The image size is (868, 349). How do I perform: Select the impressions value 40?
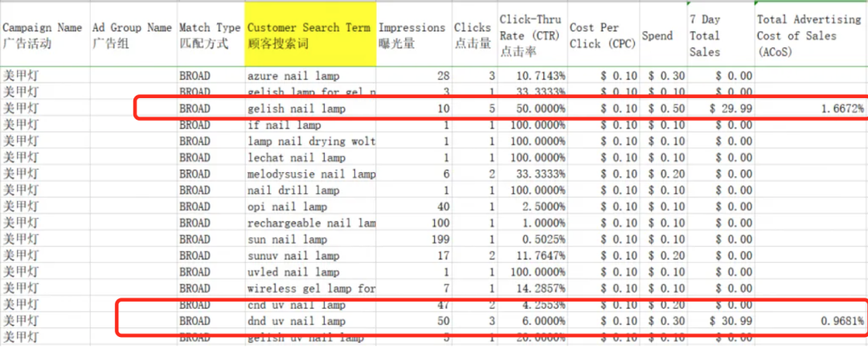coord(414,207)
